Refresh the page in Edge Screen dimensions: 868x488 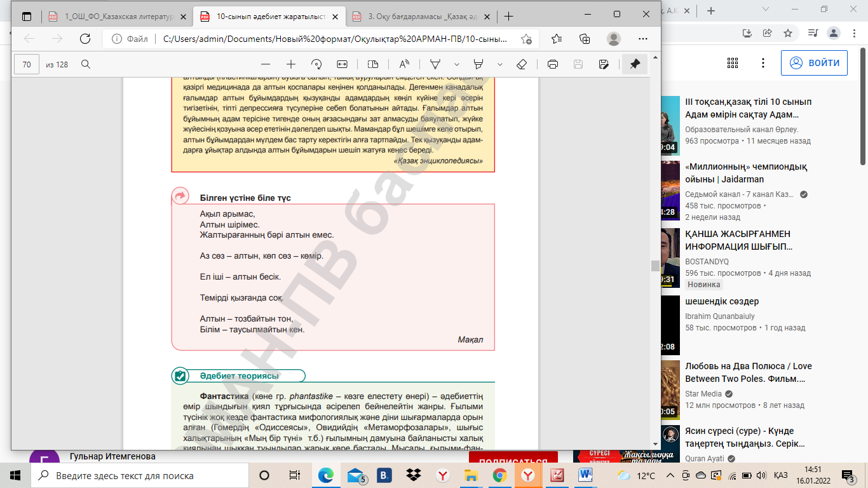coord(85,39)
